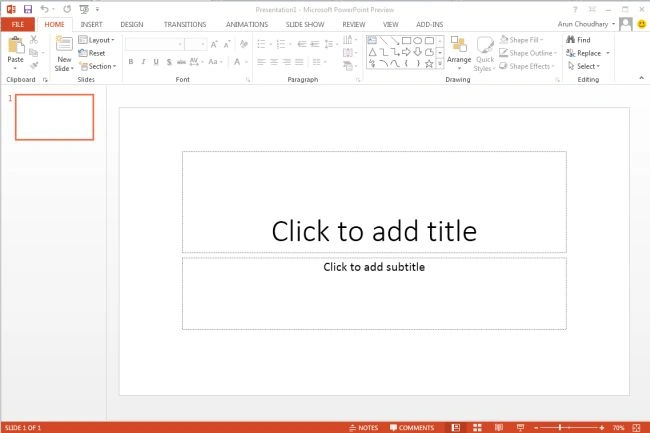Open the Layout dropdown
Screen dimensions: 650x433
pyautogui.click(x=97, y=40)
